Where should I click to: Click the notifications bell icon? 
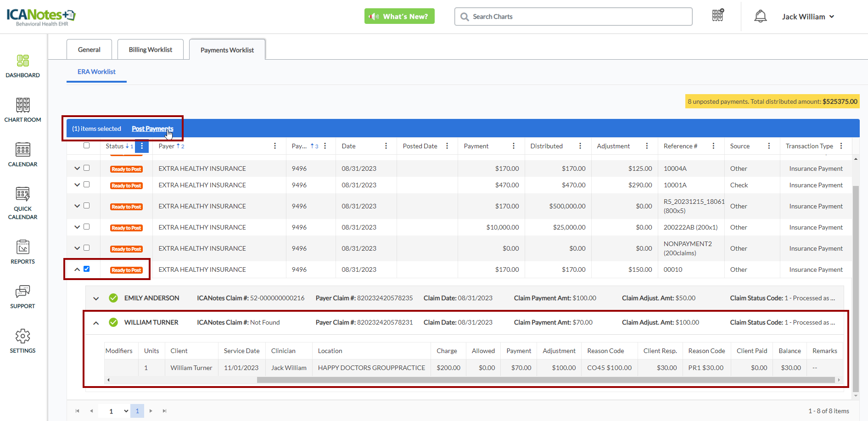[760, 17]
